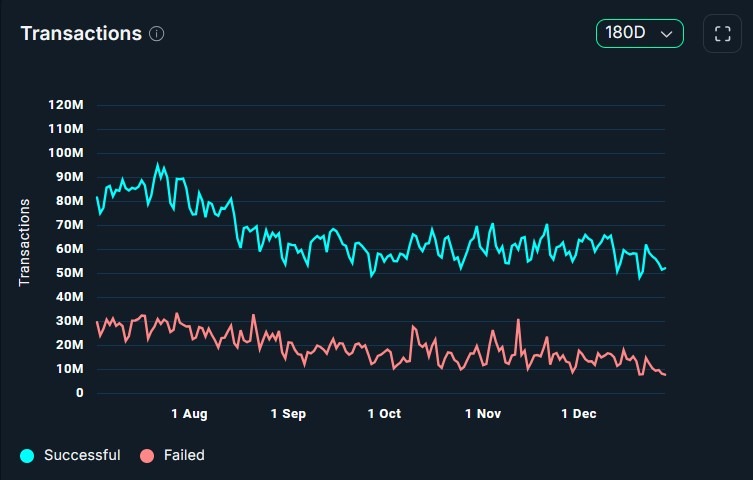Click the 60M y-axis label
Image resolution: width=753 pixels, height=480 pixels.
70,249
